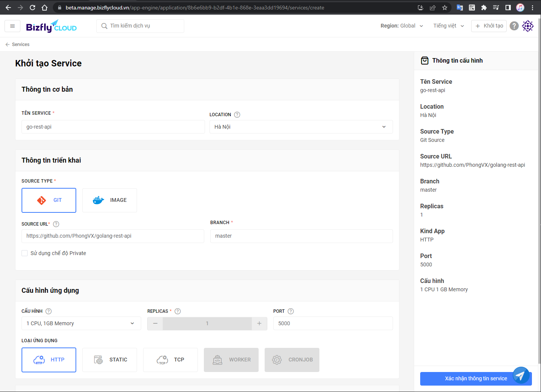Screen dimensions: 541x392
Task: Enable Sử dụng chế độ Private
Action: click(25, 253)
